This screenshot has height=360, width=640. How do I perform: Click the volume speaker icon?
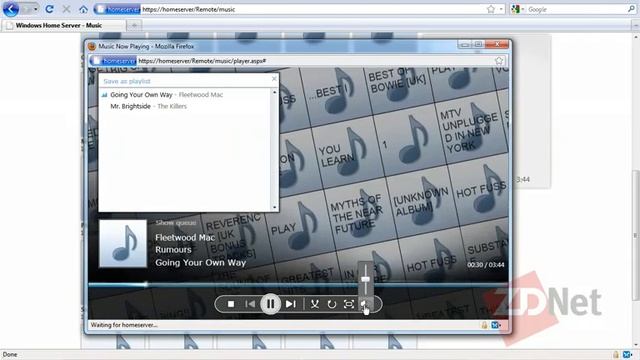pyautogui.click(x=364, y=304)
